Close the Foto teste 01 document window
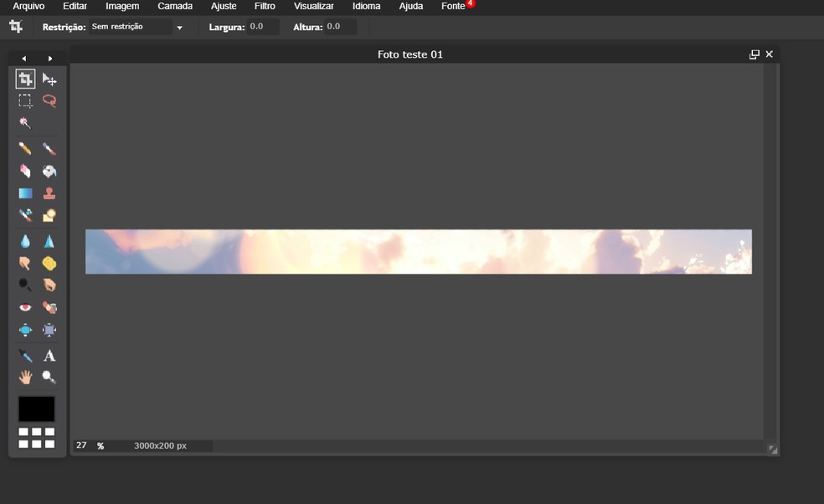 [770, 54]
